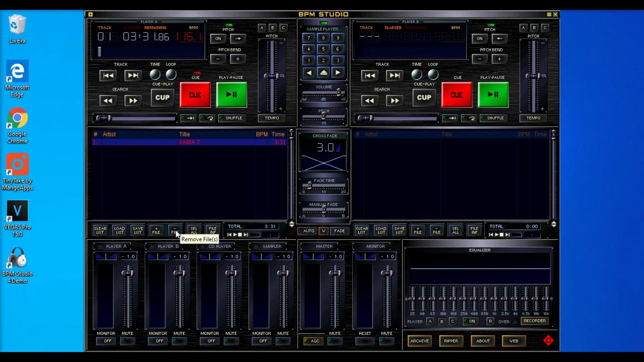Select pitch range C on Player A

point(283,28)
